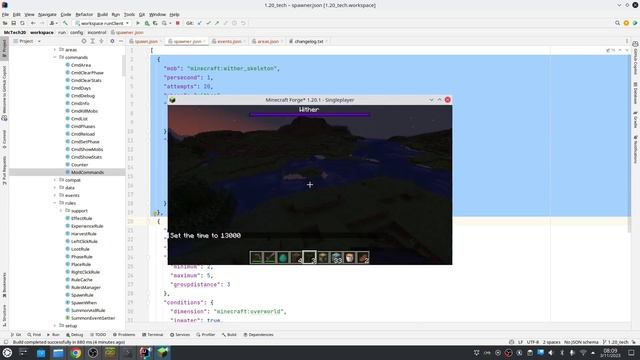Switch to the events.json tab
Image resolution: width=640 pixels, height=360 pixels.
(229, 41)
